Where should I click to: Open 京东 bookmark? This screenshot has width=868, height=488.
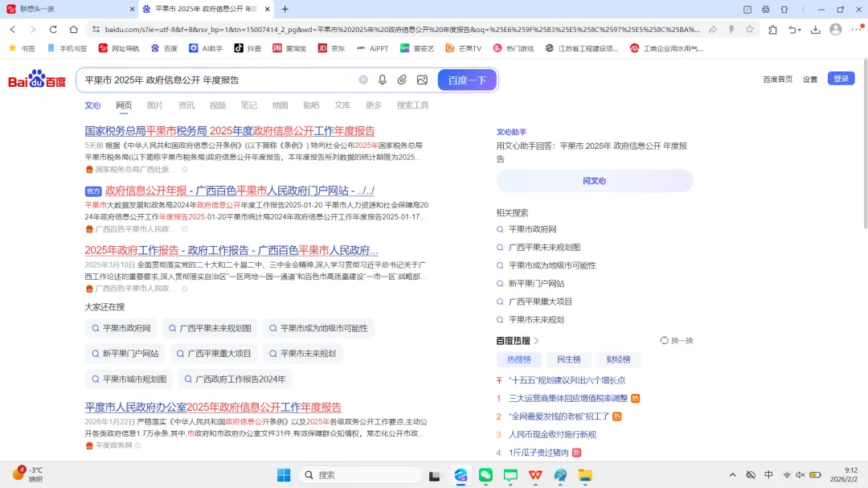click(x=332, y=48)
